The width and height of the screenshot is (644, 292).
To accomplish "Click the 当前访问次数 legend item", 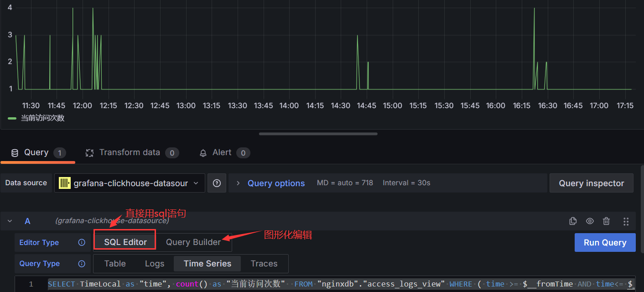I will (x=42, y=118).
